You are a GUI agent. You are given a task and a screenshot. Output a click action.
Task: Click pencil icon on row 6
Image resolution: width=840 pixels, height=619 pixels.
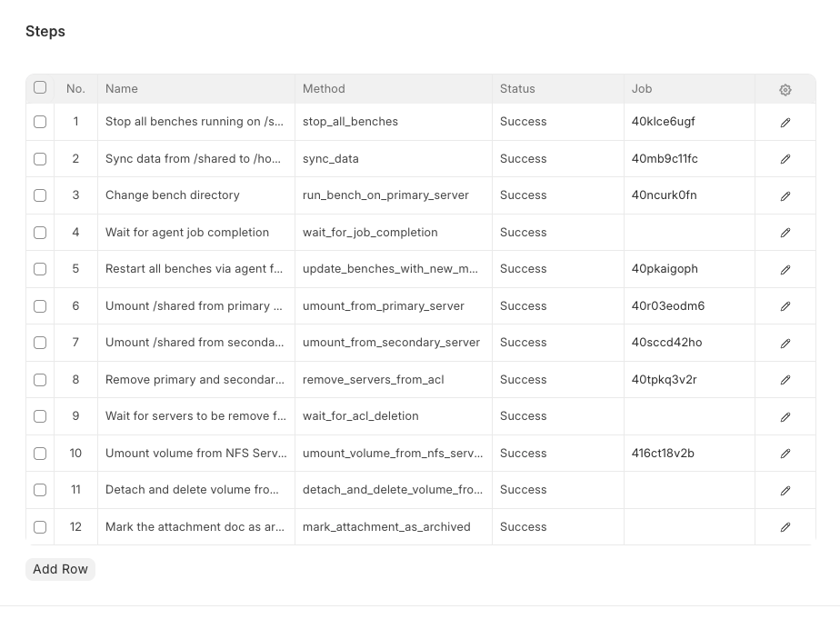click(x=785, y=306)
